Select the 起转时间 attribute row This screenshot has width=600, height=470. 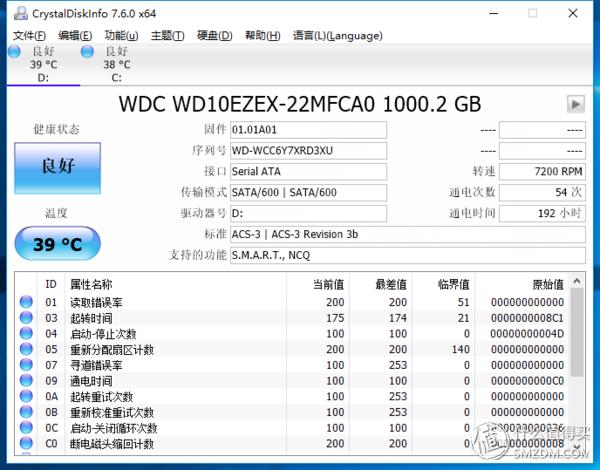[292, 318]
